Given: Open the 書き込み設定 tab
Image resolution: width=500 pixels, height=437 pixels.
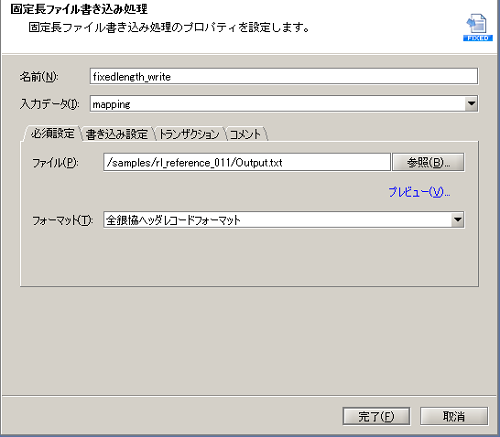Looking at the screenshot, I should 117,134.
